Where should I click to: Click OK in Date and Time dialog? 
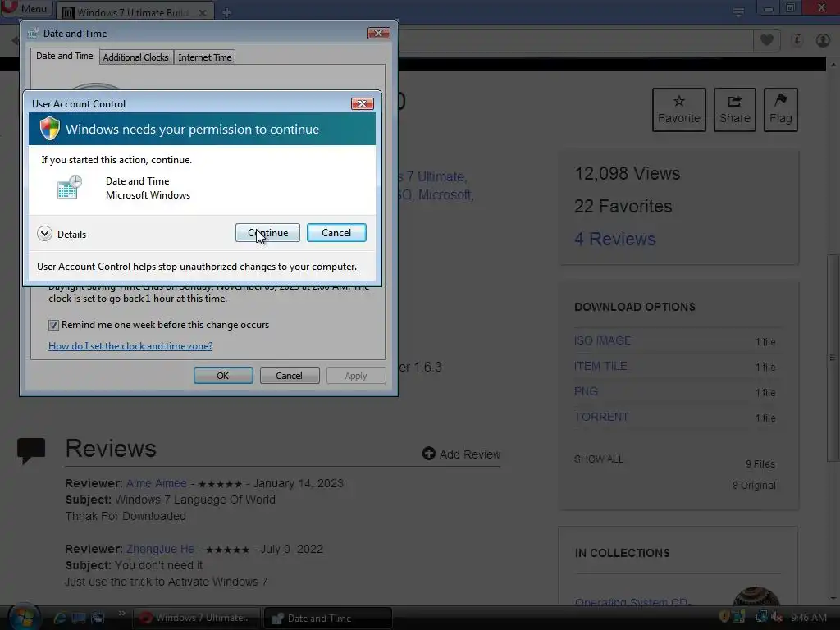click(x=223, y=376)
